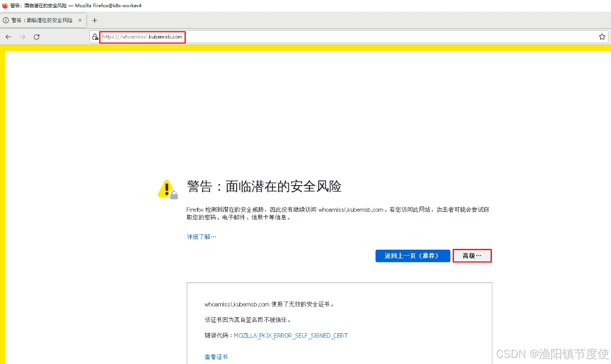611x364 pixels.
Task: View the certificate via 查看证书 link
Action: [x=215, y=356]
